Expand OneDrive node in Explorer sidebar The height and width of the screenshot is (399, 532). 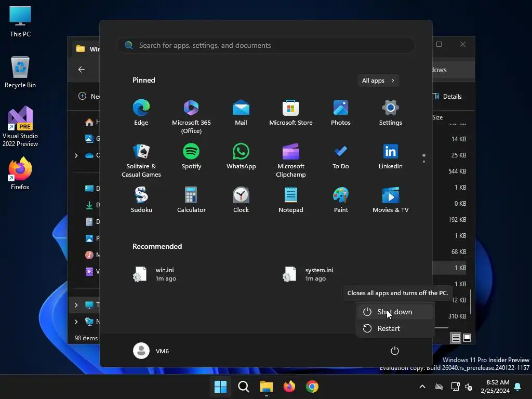click(76, 155)
